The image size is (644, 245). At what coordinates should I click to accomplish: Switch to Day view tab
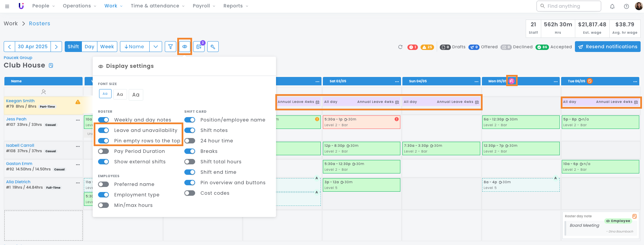[x=89, y=47]
